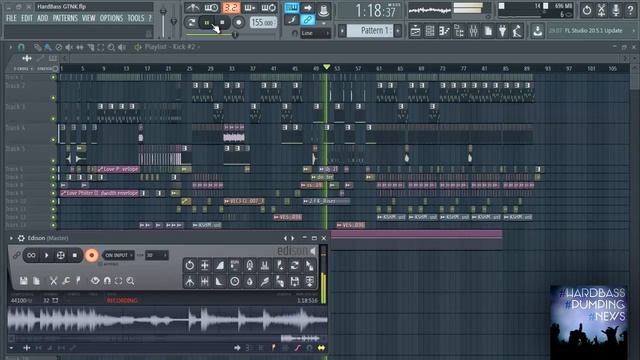Expand the Edison plugin options arrow

click(11, 238)
